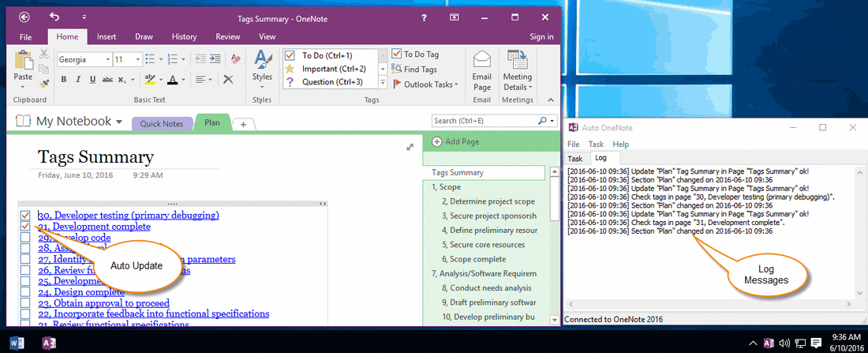Open the 1, Scope page

click(x=446, y=187)
